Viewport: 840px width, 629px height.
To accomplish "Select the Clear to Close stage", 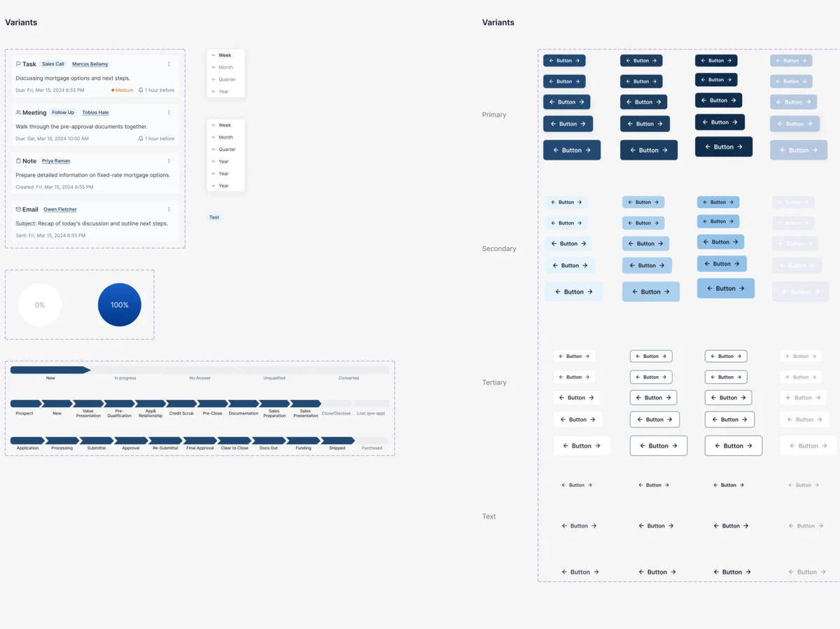I will [x=234, y=441].
